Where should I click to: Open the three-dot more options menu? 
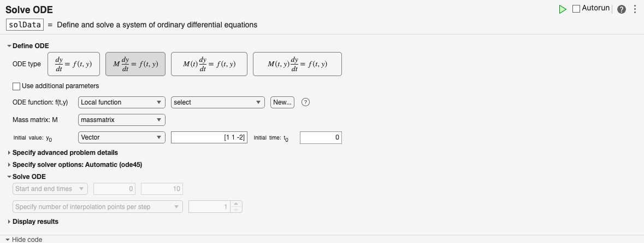pos(635,9)
